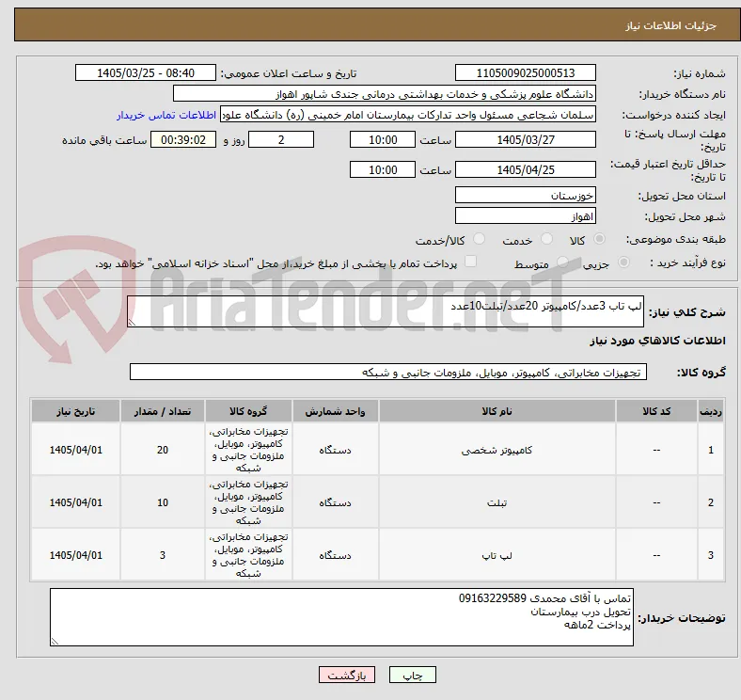This screenshot has width=741, height=700.
Task: Click the نام کالا column header
Action: point(497,411)
